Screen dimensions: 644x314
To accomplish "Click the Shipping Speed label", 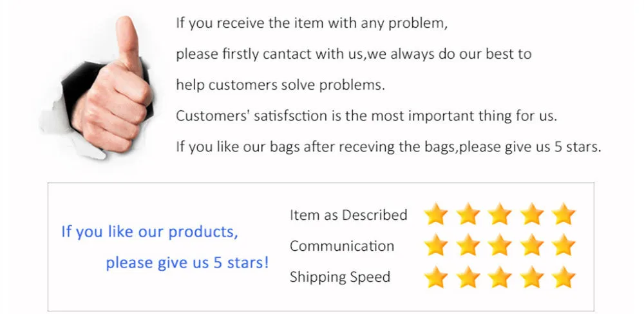I will [339, 277].
